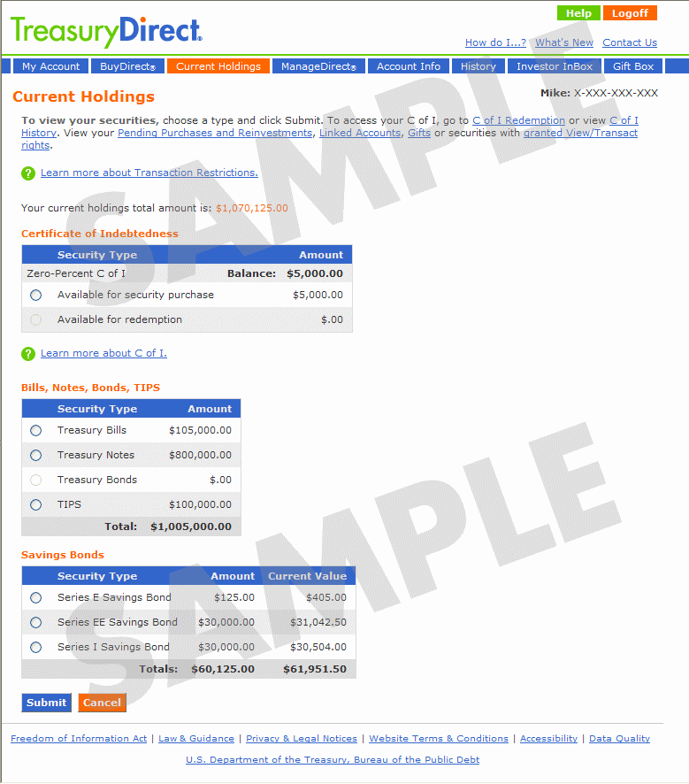Open the BuyDirect tab
This screenshot has width=689, height=784.
128,66
